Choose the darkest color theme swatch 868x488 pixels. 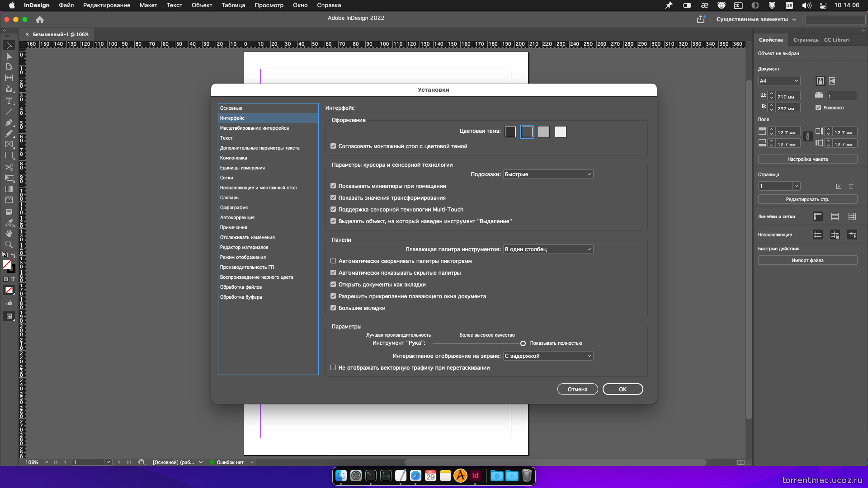[x=510, y=132]
